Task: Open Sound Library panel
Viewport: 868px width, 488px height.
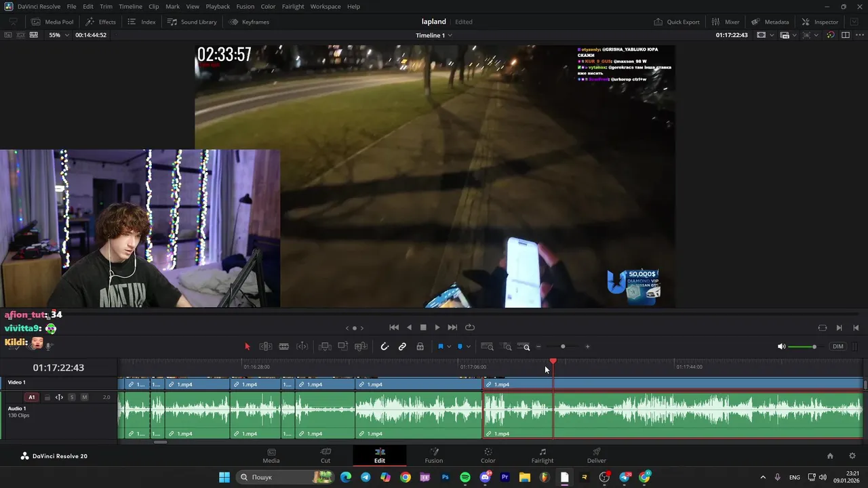Action: (192, 22)
